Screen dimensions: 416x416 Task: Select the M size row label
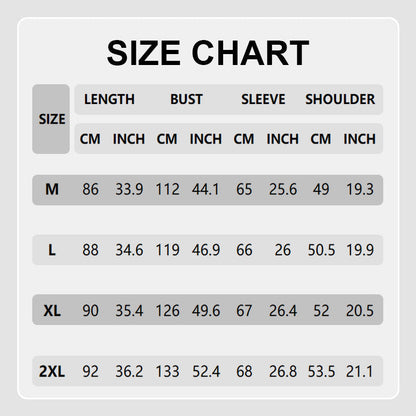click(x=52, y=189)
